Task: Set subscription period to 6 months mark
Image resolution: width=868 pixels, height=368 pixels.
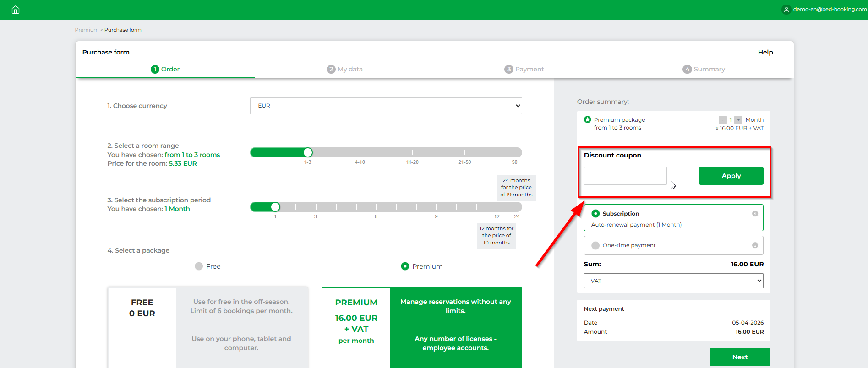Action: [x=376, y=207]
